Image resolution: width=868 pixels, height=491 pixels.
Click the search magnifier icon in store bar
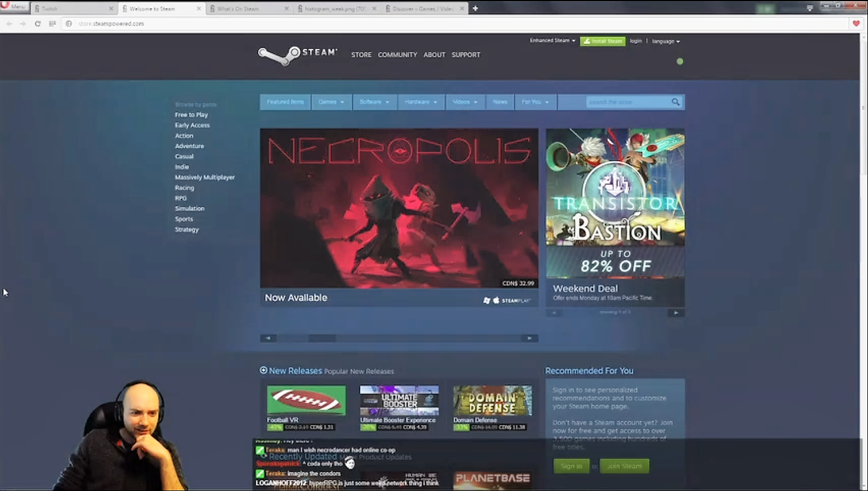coord(675,102)
